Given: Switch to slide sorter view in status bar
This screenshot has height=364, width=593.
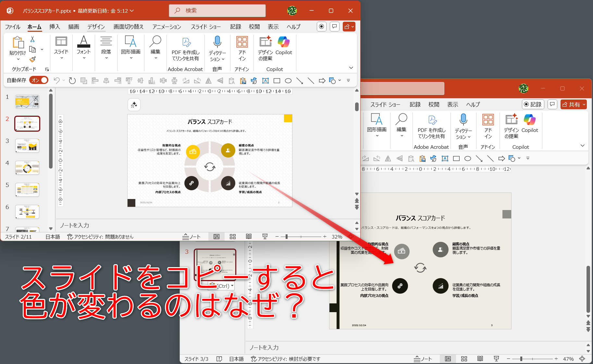Looking at the screenshot, I should 232,237.
